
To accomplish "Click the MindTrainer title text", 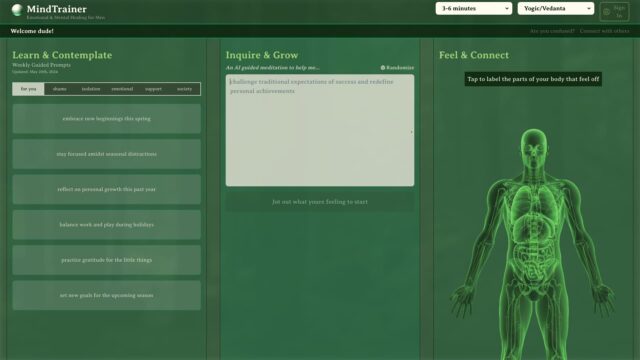I will click(x=57, y=9).
